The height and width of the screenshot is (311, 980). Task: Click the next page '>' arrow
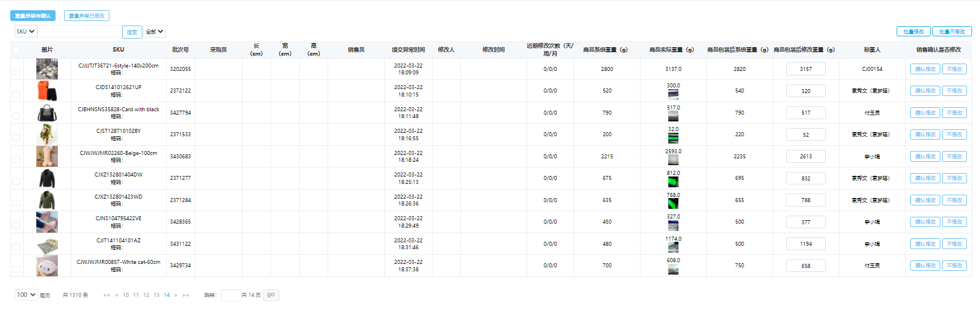[x=176, y=295]
